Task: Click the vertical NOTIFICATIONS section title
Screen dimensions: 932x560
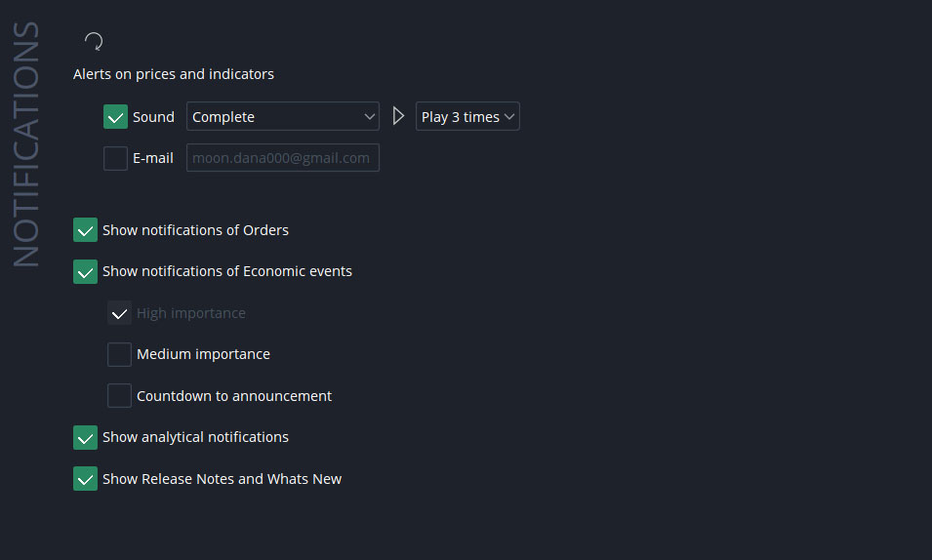Action: point(26,144)
